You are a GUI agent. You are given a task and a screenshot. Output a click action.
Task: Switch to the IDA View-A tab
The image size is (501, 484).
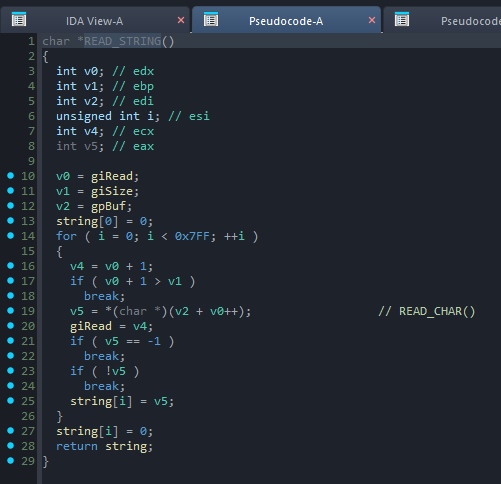point(95,21)
